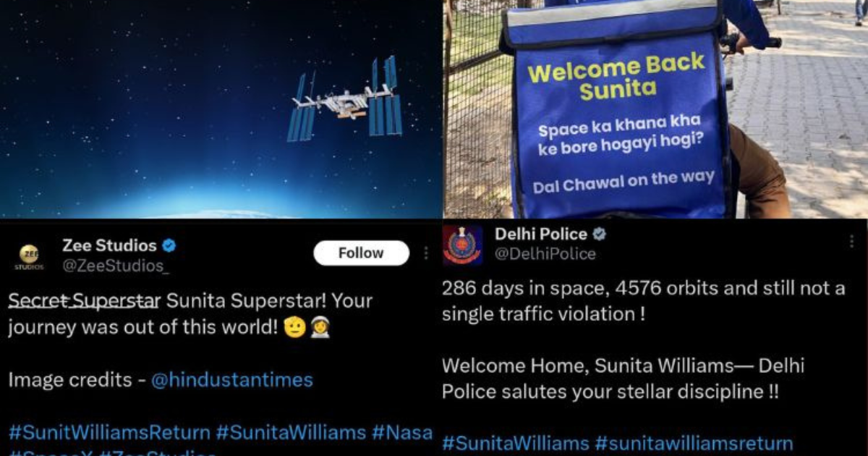
Task: Open the @ZeeStudios_ handle
Action: (116, 266)
